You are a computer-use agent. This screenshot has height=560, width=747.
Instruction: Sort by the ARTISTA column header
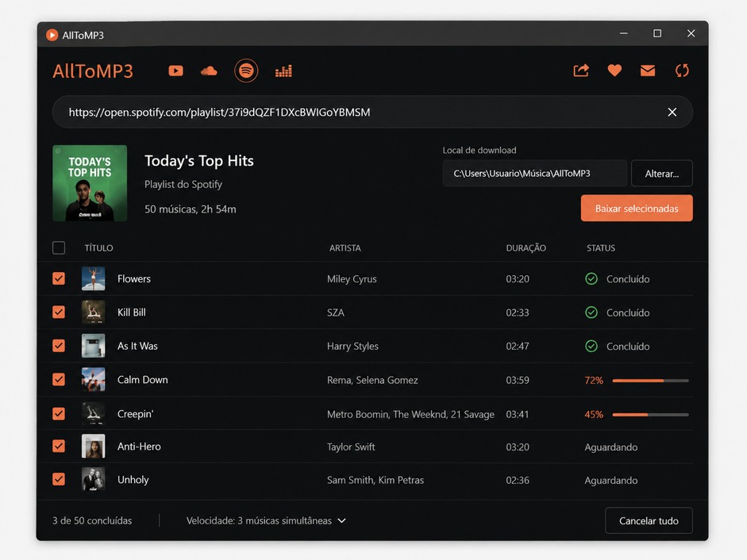pos(345,247)
